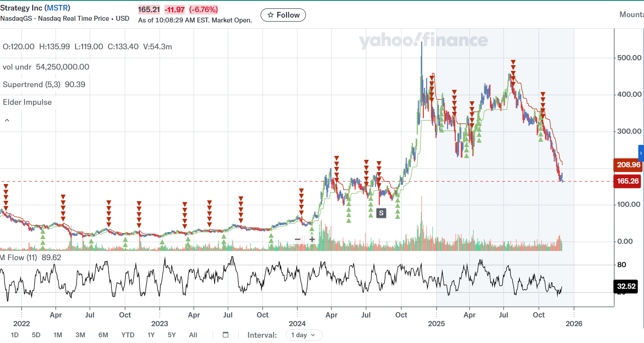The width and height of the screenshot is (644, 343).
Task: Open the Mountain chart type dropdown
Action: (x=631, y=15)
